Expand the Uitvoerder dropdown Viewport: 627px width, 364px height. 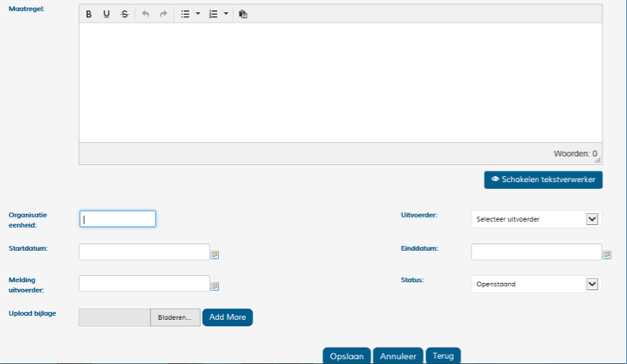point(592,219)
